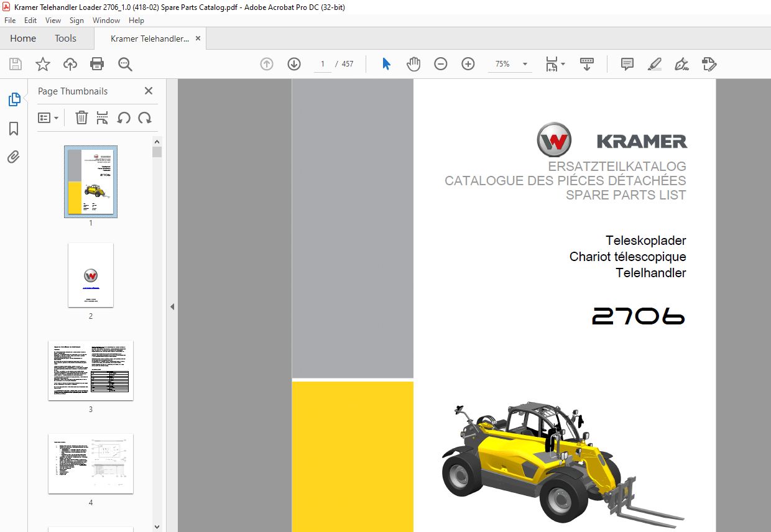Viewport: 771px width, 532px height.
Task: Open the page display options dropdown
Action: (561, 64)
